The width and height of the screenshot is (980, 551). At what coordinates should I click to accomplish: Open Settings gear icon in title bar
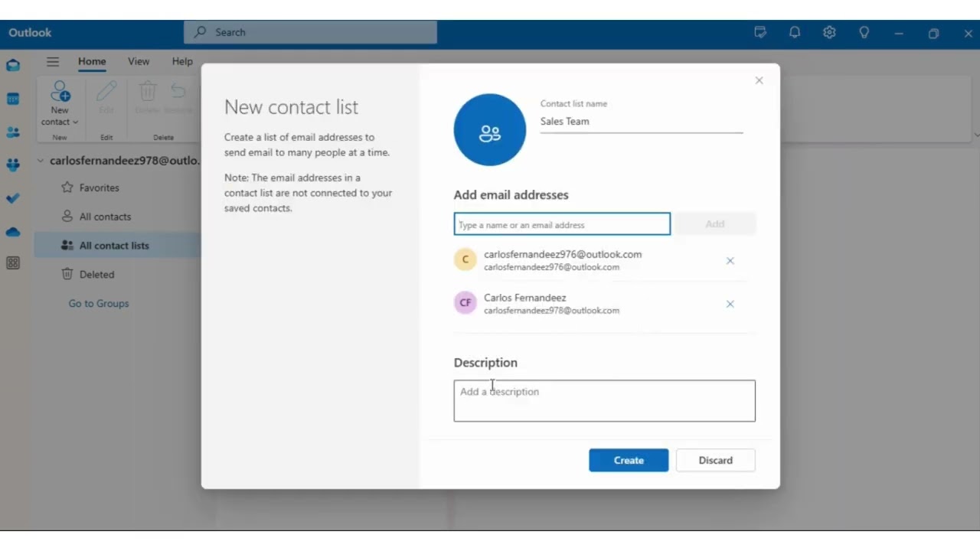[x=829, y=32]
